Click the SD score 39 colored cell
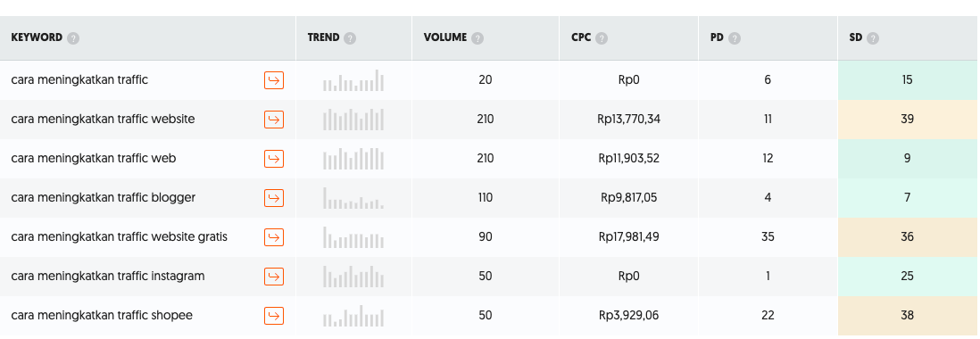Screen dimensions: 980x339 908,120
